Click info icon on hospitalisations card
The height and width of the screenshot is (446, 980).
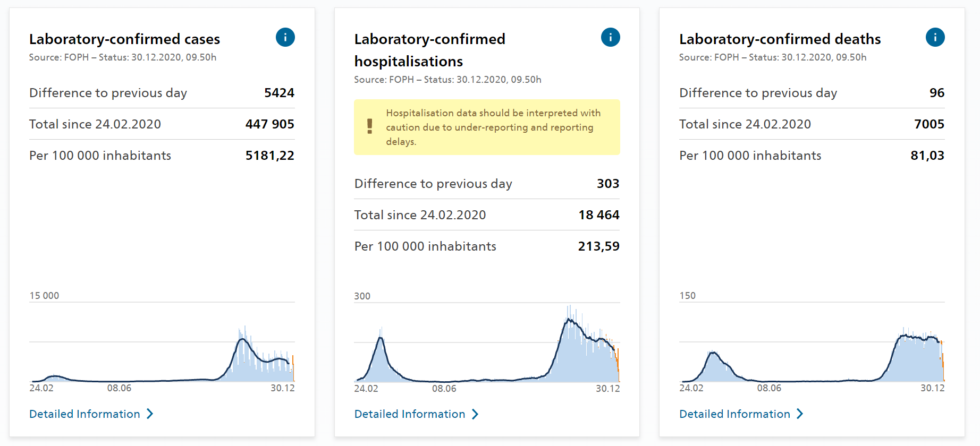coord(610,37)
